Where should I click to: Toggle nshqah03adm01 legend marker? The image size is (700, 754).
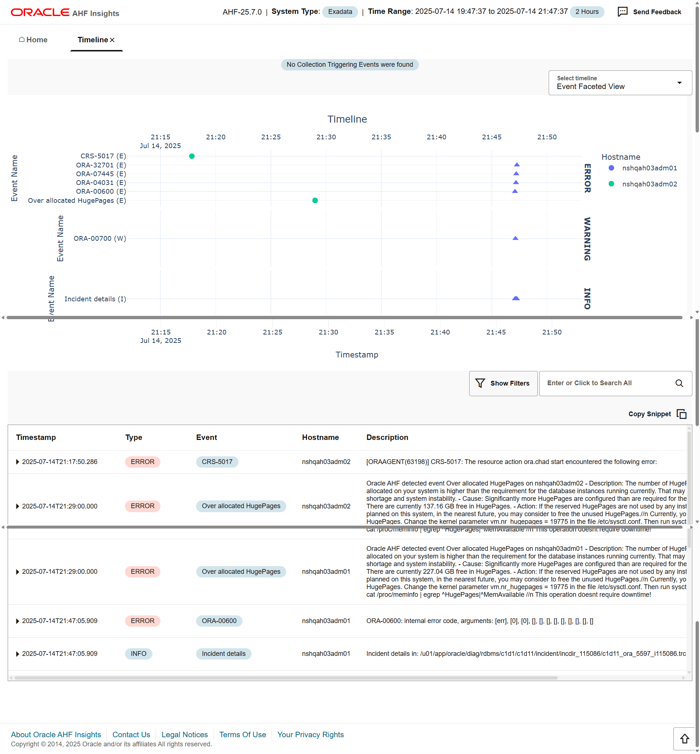611,168
